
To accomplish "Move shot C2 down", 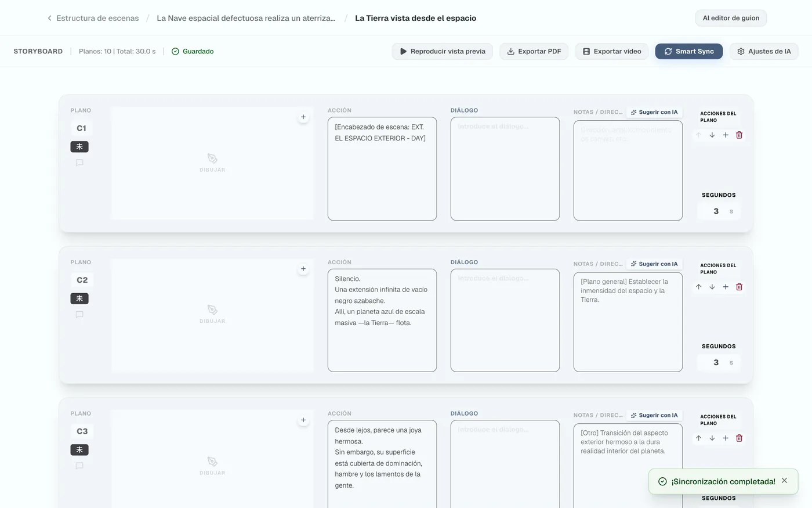I will click(712, 287).
